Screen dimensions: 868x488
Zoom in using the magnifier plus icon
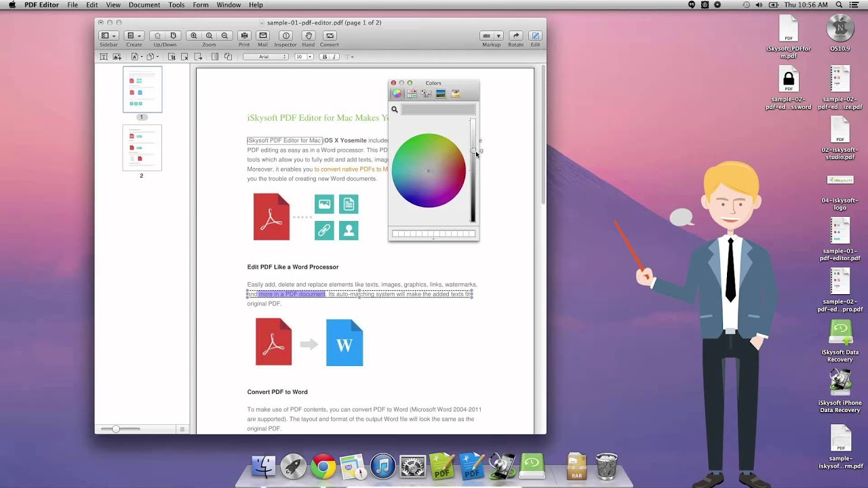(x=195, y=35)
